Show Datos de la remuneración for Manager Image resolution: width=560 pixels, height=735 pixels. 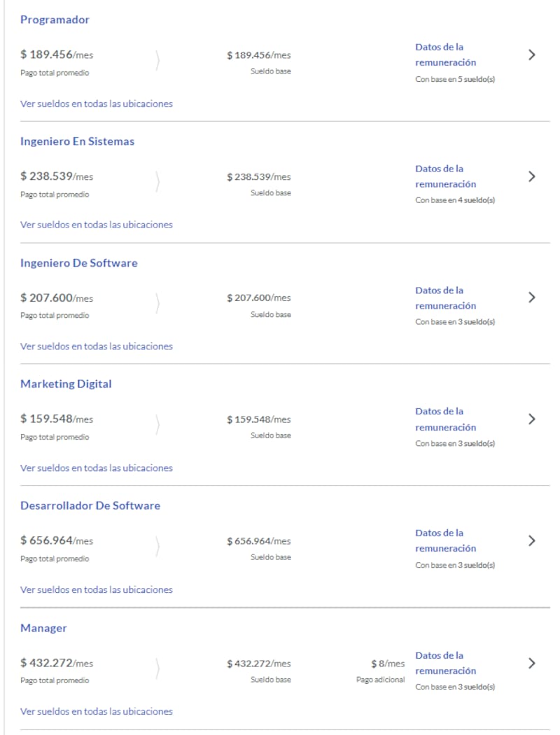(x=445, y=663)
